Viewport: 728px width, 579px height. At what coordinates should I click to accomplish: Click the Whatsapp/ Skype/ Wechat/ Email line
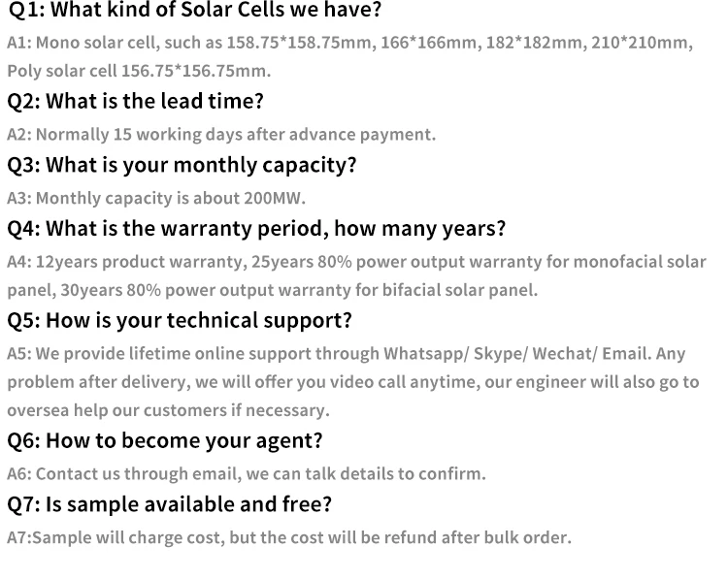346,354
